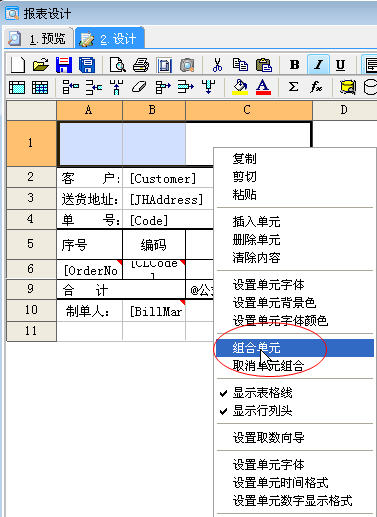This screenshot has width=377, height=517.
Task: Toggle Bold formatting button
Action: tap(295, 65)
